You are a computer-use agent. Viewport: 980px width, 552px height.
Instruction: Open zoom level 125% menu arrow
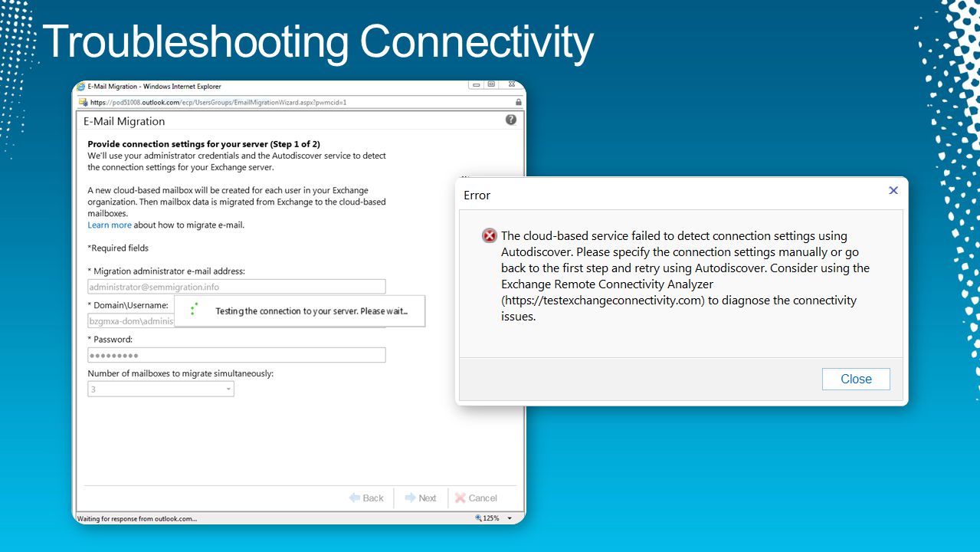(510, 518)
